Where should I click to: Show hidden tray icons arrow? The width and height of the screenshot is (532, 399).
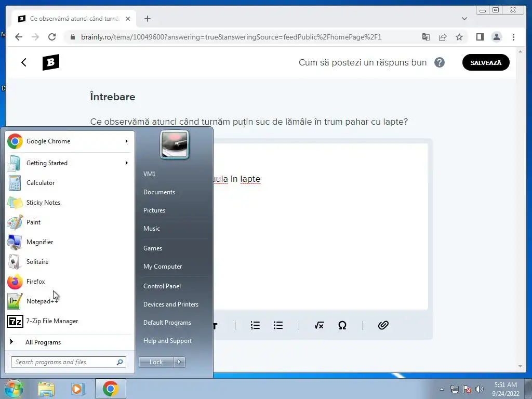[x=442, y=389]
